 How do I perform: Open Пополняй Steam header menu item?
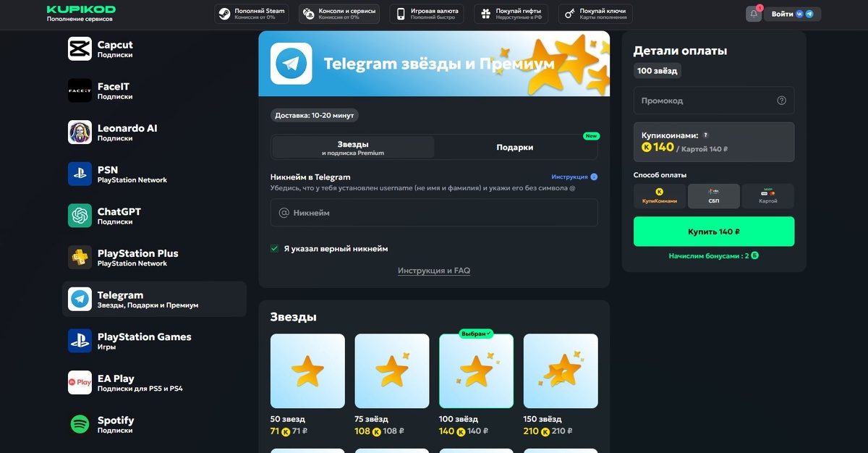click(252, 14)
